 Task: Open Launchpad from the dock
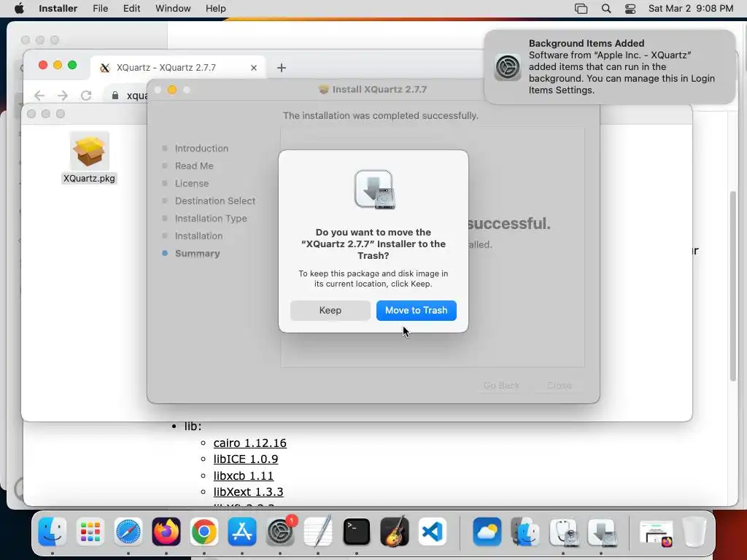tap(90, 532)
